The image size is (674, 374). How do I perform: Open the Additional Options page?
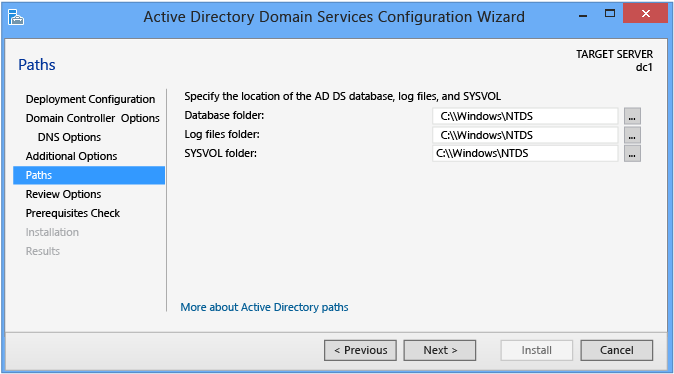[x=71, y=156]
